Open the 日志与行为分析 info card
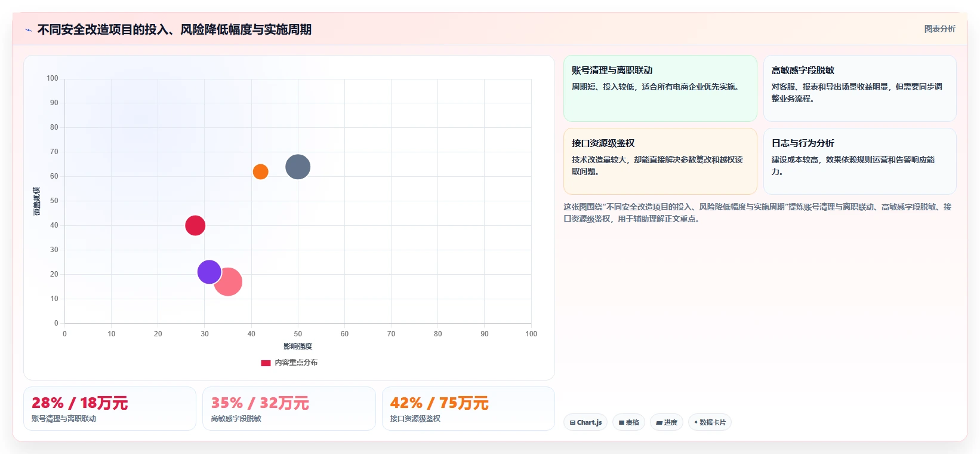The height and width of the screenshot is (454, 980). [859, 161]
